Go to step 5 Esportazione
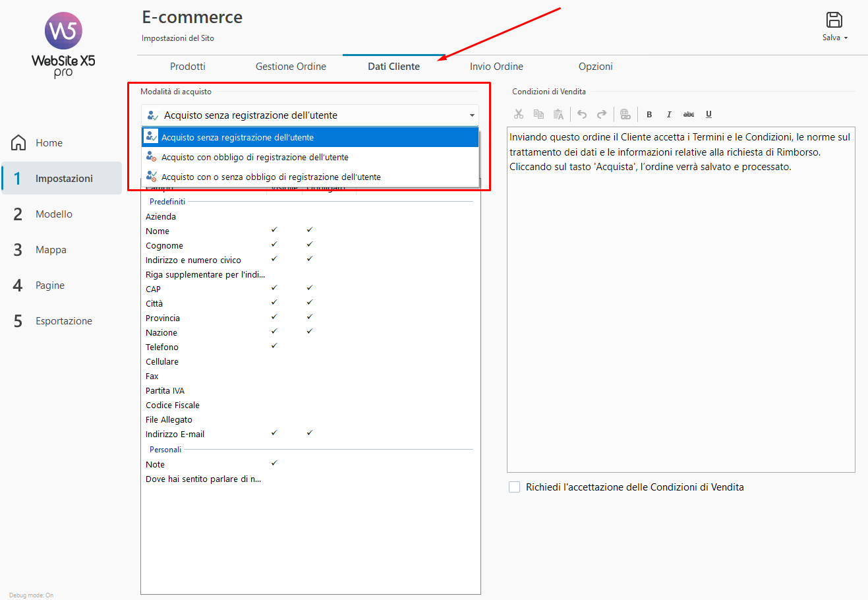The image size is (868, 600). pos(63,321)
